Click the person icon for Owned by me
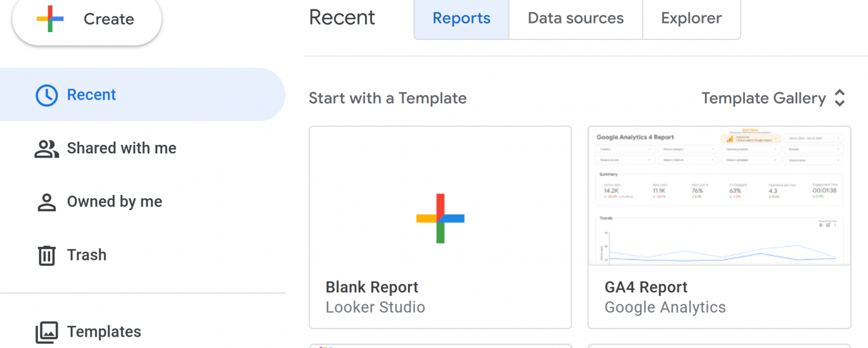This screenshot has height=348, width=868. [x=46, y=202]
